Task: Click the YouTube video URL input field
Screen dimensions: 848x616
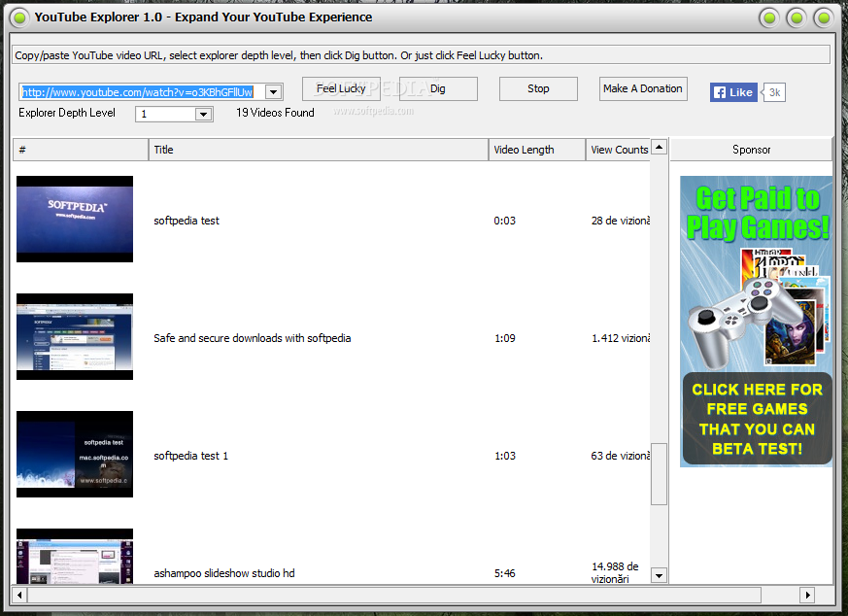Action: pos(142,92)
